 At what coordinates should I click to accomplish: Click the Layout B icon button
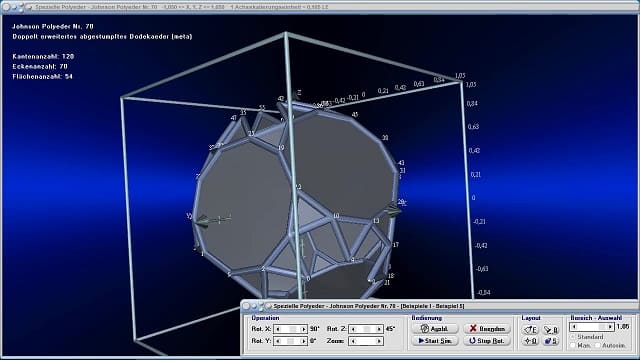coord(551,329)
